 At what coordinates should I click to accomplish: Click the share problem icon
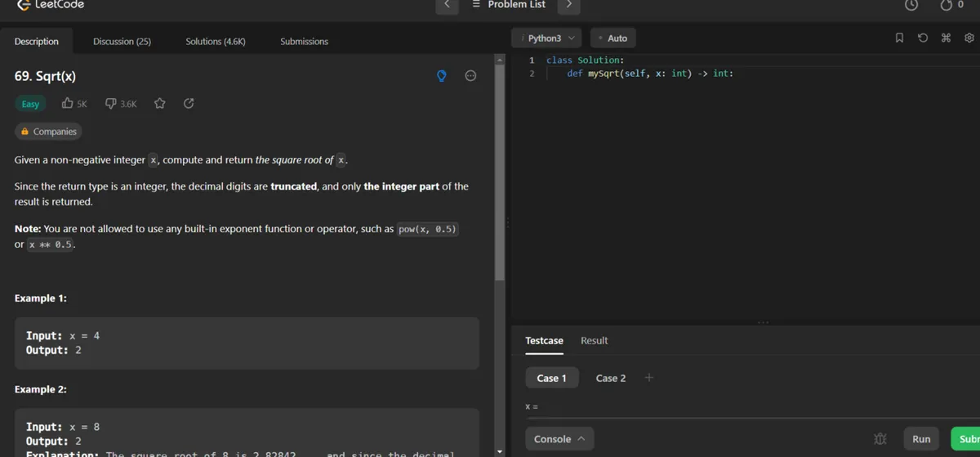pos(189,104)
